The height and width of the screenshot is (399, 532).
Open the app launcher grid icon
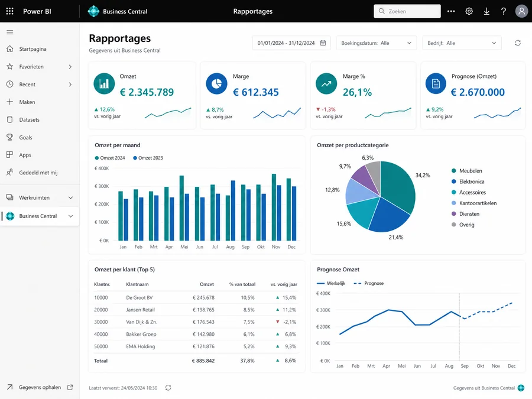click(10, 11)
